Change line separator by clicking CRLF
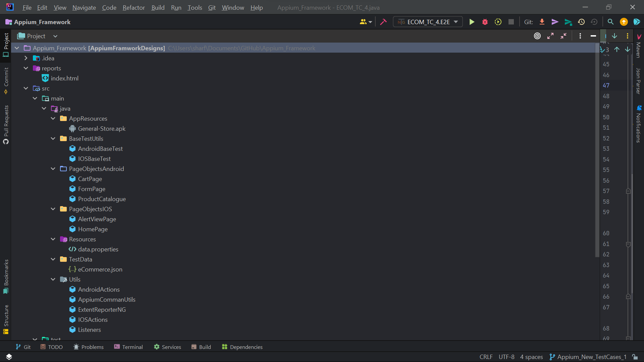This screenshot has width=644, height=362. pyautogui.click(x=486, y=357)
